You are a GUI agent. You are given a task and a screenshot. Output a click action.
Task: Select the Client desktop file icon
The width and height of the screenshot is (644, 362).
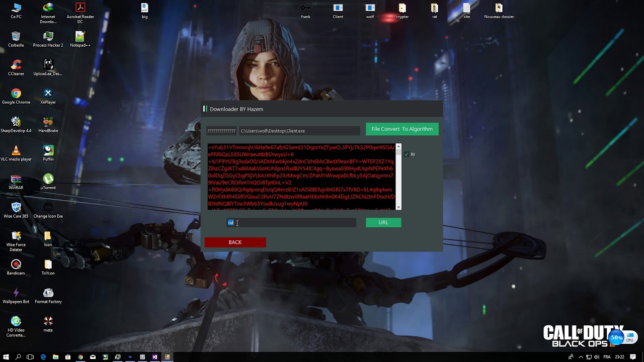[x=338, y=11]
